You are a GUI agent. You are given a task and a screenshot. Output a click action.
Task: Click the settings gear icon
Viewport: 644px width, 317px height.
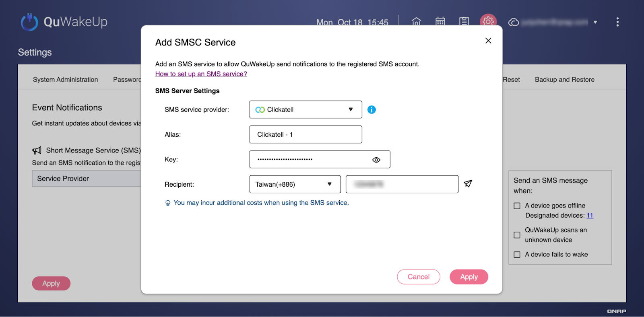(488, 21)
